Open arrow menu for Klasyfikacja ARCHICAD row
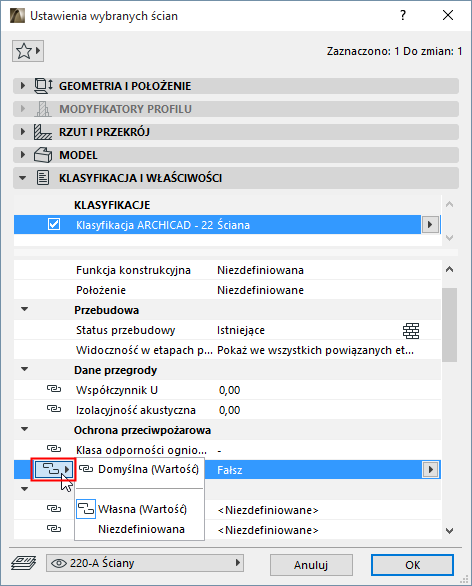472x586 pixels. (430, 225)
